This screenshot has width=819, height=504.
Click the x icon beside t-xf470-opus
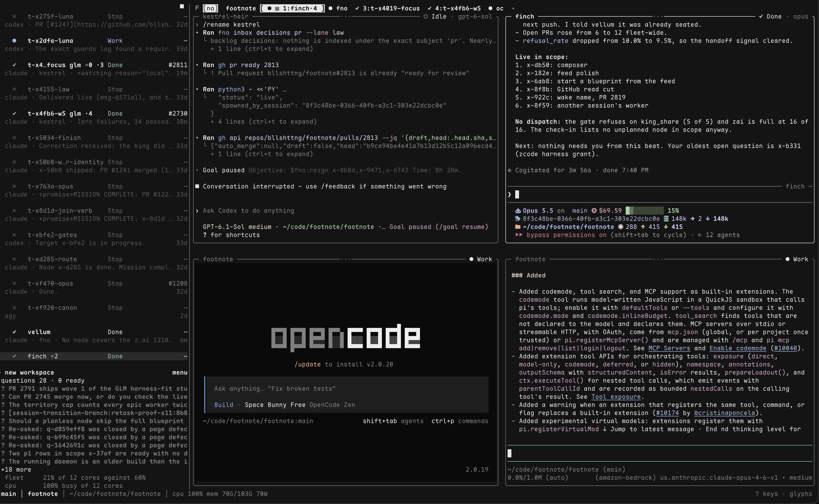[14, 283]
